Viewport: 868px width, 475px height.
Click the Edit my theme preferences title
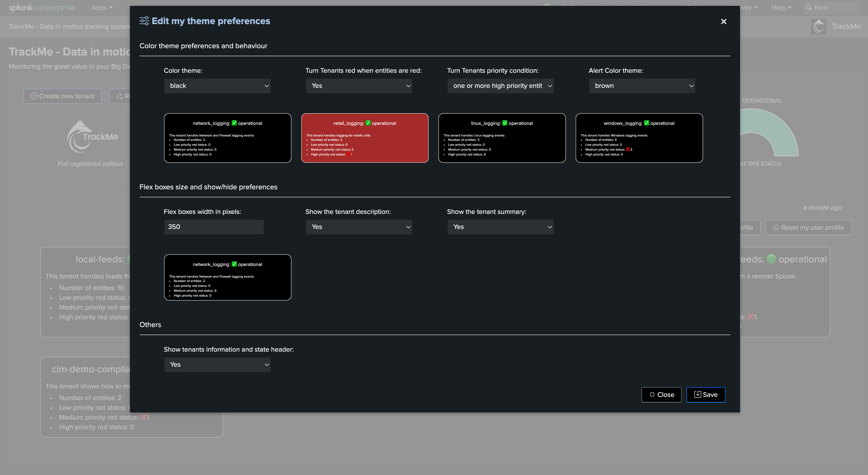click(211, 21)
